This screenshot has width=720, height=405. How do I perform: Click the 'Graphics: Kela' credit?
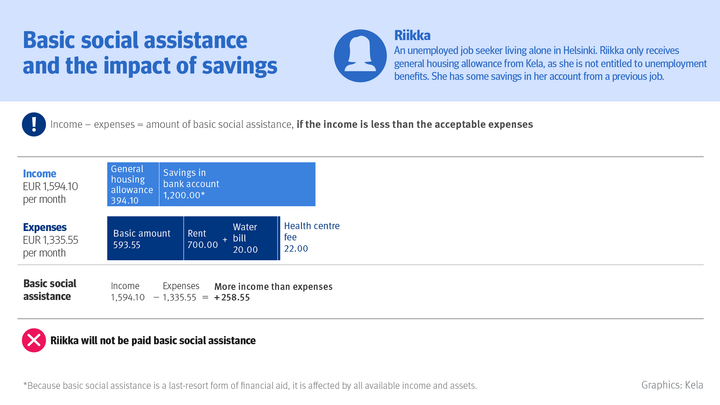pos(673,385)
